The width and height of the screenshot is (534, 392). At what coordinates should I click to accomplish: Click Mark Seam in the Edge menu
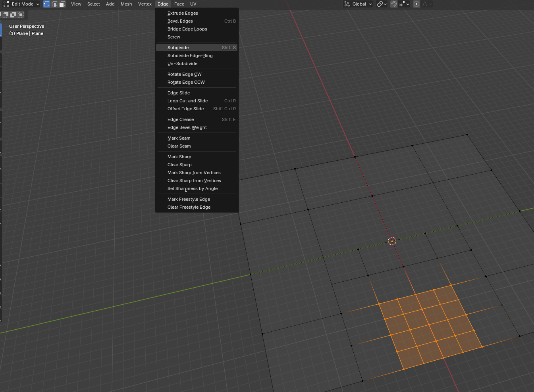click(x=179, y=138)
